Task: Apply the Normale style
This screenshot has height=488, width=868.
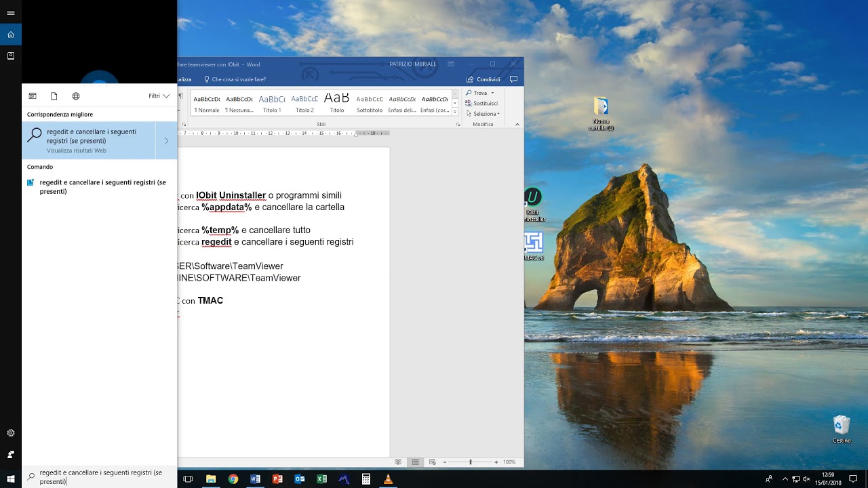Action: pos(207,102)
